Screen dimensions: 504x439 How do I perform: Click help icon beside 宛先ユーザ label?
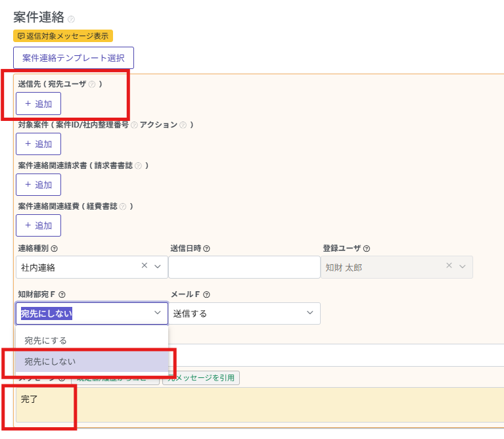[92, 84]
